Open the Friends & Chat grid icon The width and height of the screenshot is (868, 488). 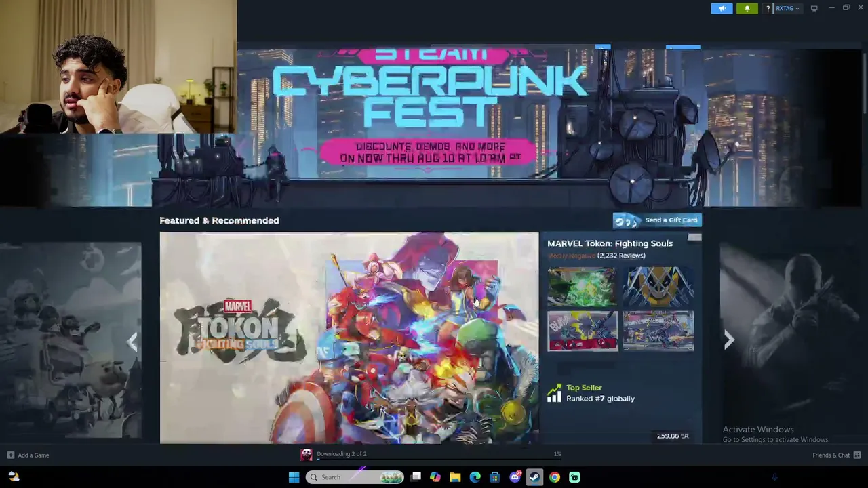tap(857, 455)
